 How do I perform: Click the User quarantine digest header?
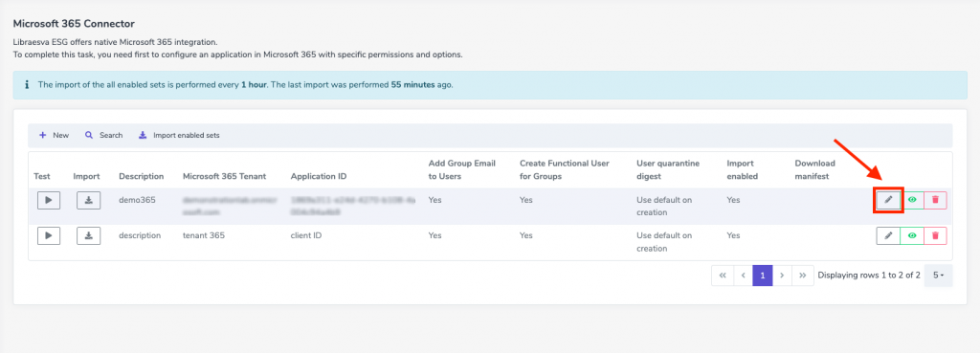coord(668,170)
